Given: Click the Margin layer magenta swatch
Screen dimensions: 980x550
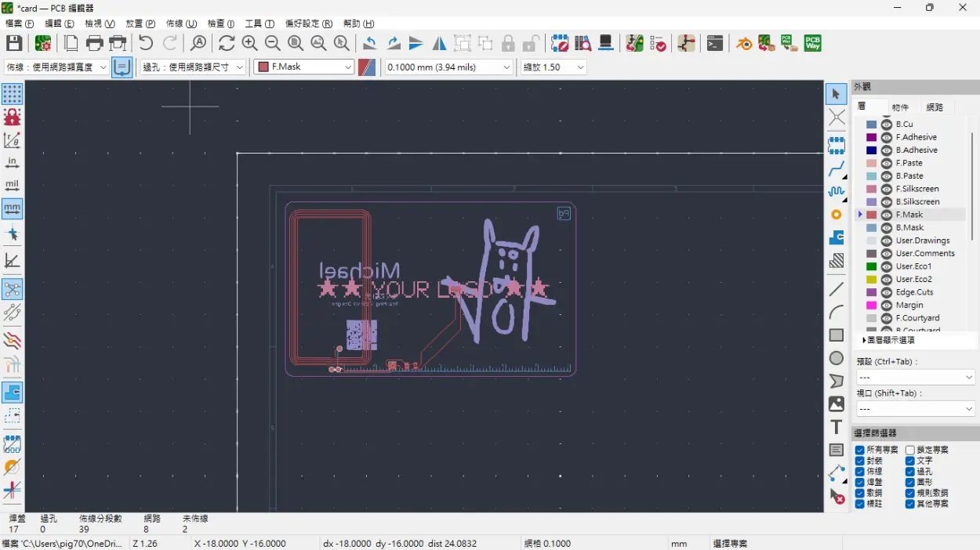Looking at the screenshot, I should [x=871, y=306].
